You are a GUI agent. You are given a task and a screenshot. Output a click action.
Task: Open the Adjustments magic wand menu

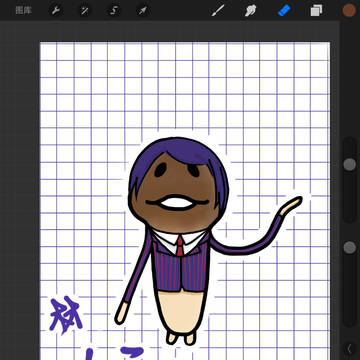pos(85,11)
